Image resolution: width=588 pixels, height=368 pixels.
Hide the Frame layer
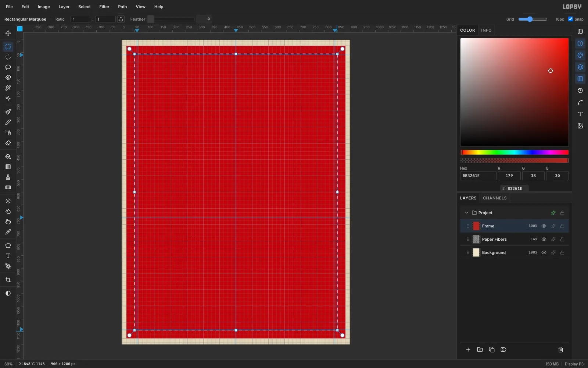[x=544, y=226]
